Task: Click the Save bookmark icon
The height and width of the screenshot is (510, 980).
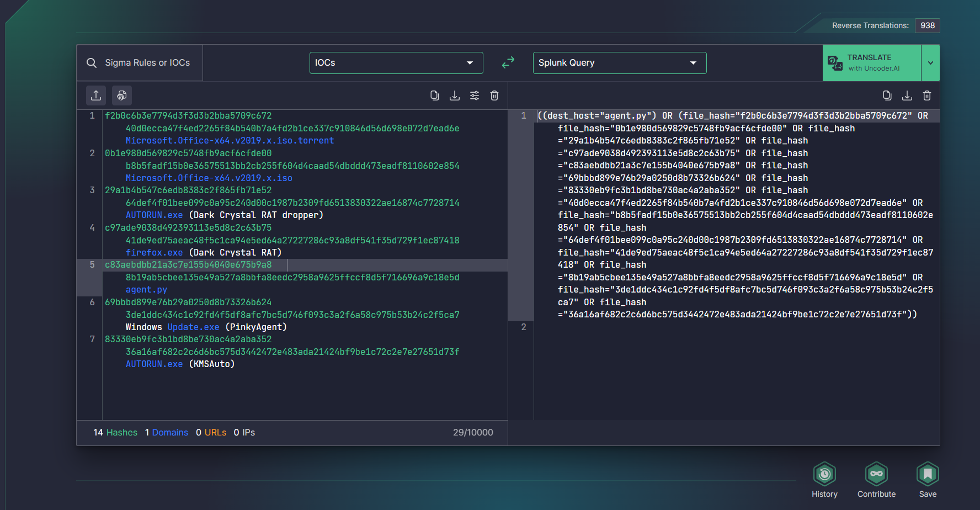Action: (928, 480)
